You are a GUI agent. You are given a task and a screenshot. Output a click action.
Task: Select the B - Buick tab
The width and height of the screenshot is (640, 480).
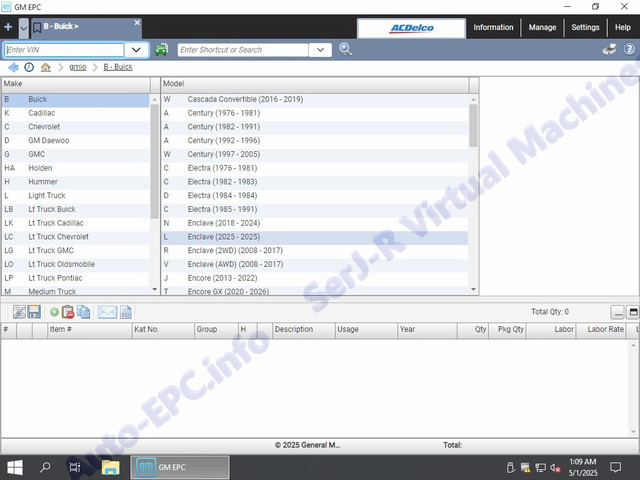tap(86, 28)
